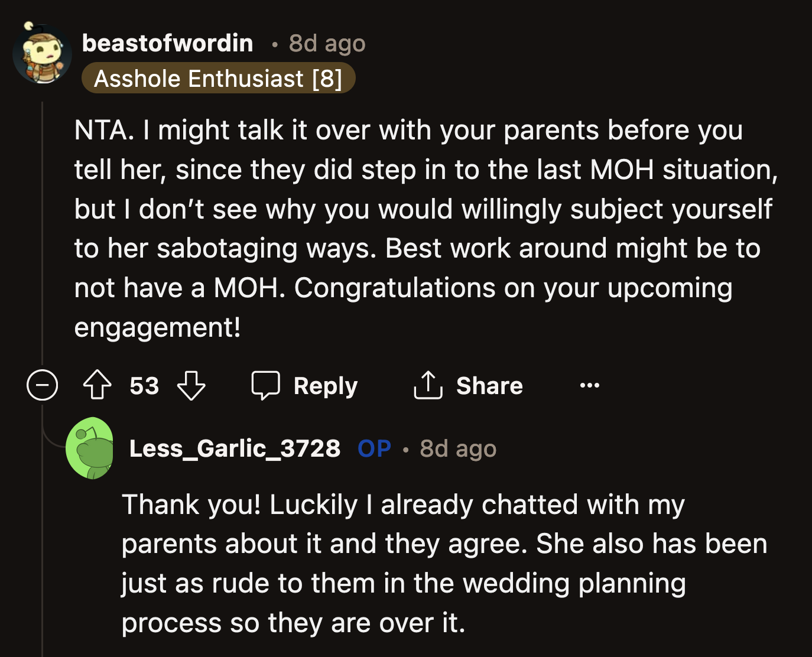Share beastofwordin's comment
This screenshot has height=657, width=812.
point(469,386)
